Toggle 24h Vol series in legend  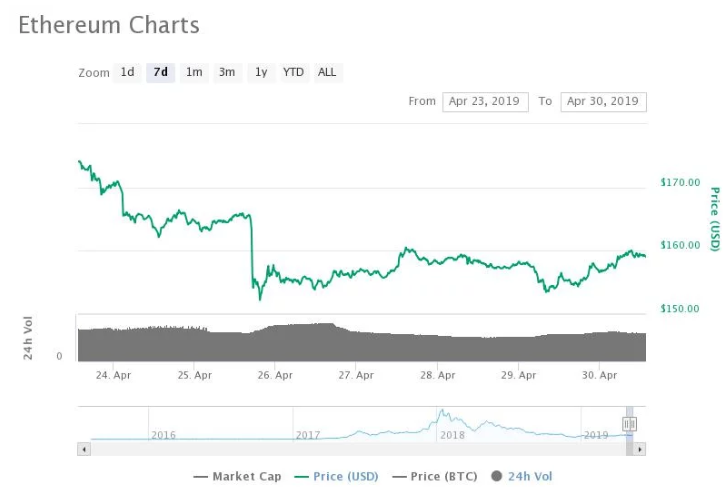tap(522, 476)
